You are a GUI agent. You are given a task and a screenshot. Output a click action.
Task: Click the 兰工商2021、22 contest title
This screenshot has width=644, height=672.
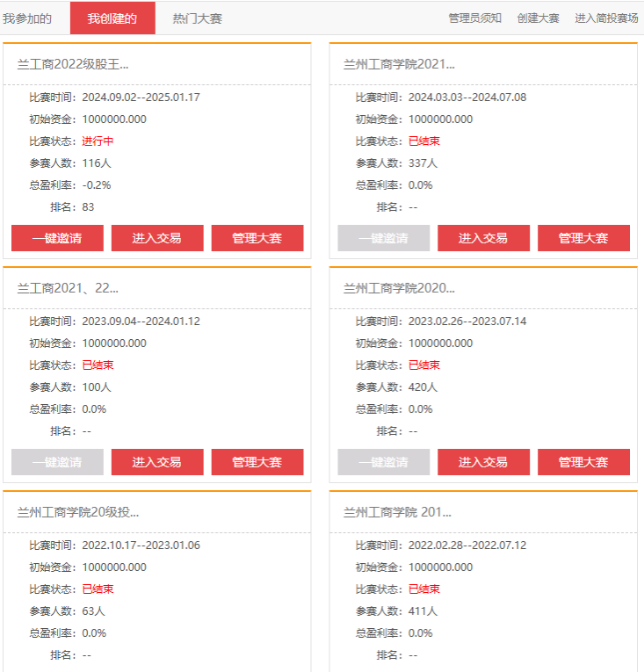(68, 288)
